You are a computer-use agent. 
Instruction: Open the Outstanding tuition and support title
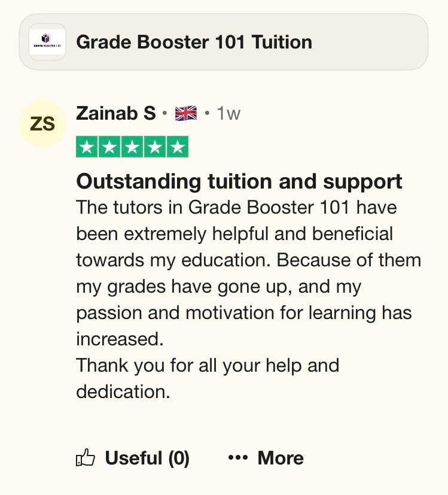coord(239,181)
